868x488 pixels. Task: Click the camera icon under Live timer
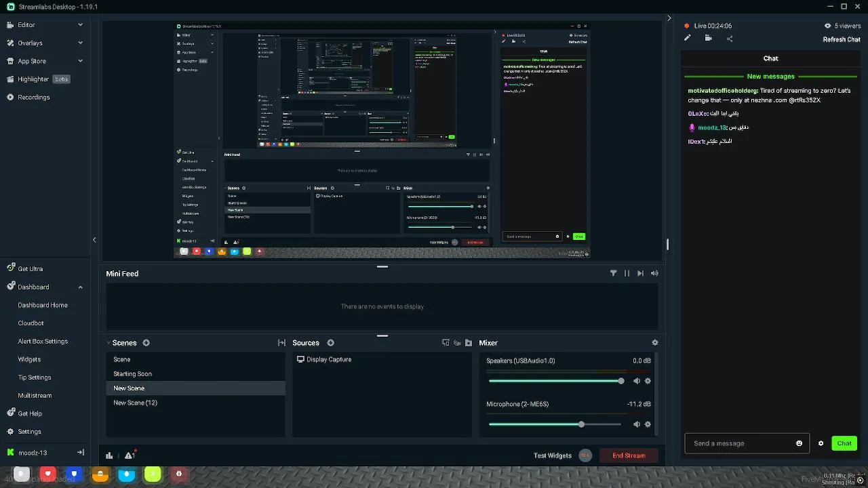coord(709,38)
